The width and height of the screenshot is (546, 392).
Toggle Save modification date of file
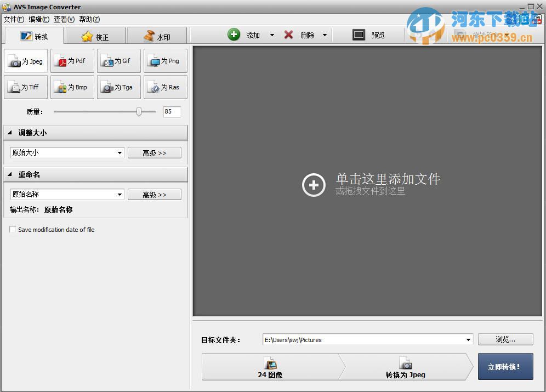(x=13, y=229)
